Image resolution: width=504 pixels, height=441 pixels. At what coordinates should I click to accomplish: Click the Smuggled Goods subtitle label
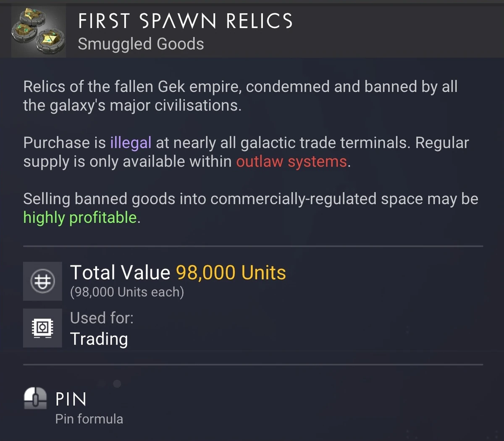141,43
